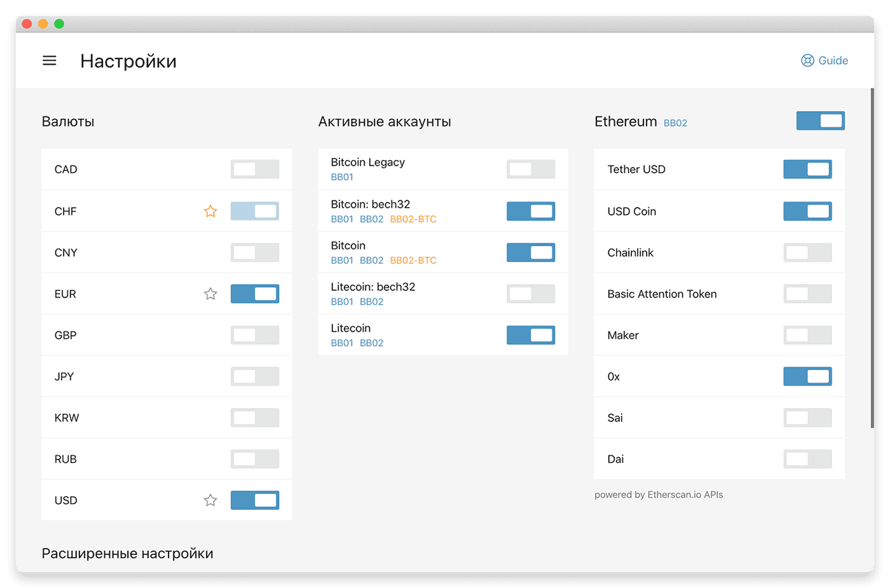Click BB02 label beside Ethereum heading
The height and width of the screenshot is (588, 890).
pyautogui.click(x=675, y=123)
